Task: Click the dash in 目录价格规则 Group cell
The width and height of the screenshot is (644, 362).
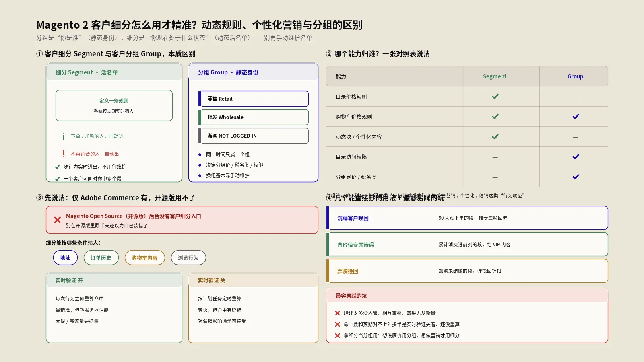Action: point(576,97)
